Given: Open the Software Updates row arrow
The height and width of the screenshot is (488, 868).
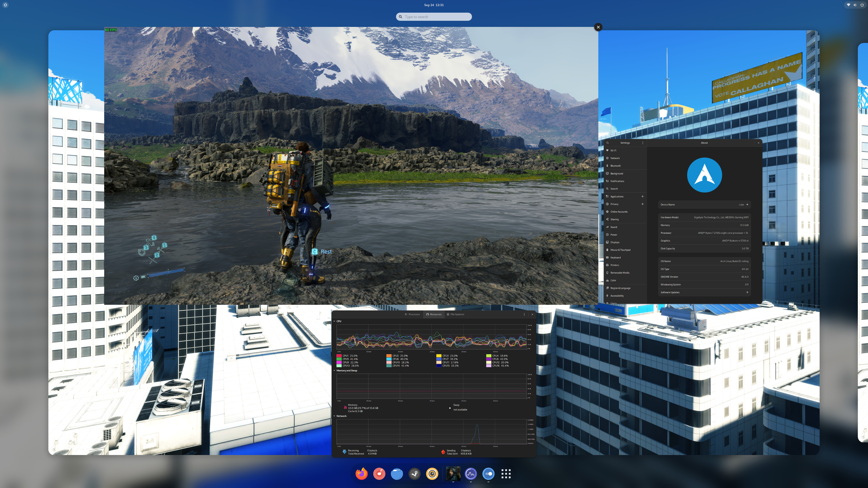Looking at the screenshot, I should [x=747, y=292].
